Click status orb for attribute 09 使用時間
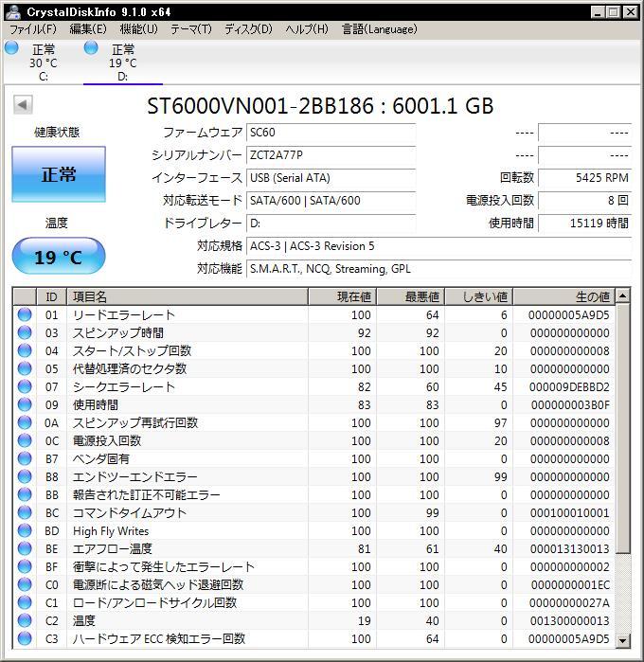The height and width of the screenshot is (662, 644). 25,404
